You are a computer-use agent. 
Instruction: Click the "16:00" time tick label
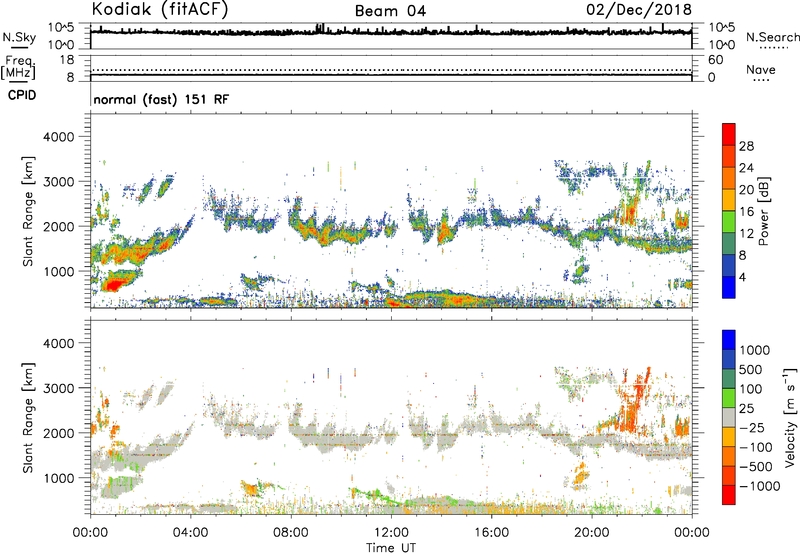pos(491,533)
